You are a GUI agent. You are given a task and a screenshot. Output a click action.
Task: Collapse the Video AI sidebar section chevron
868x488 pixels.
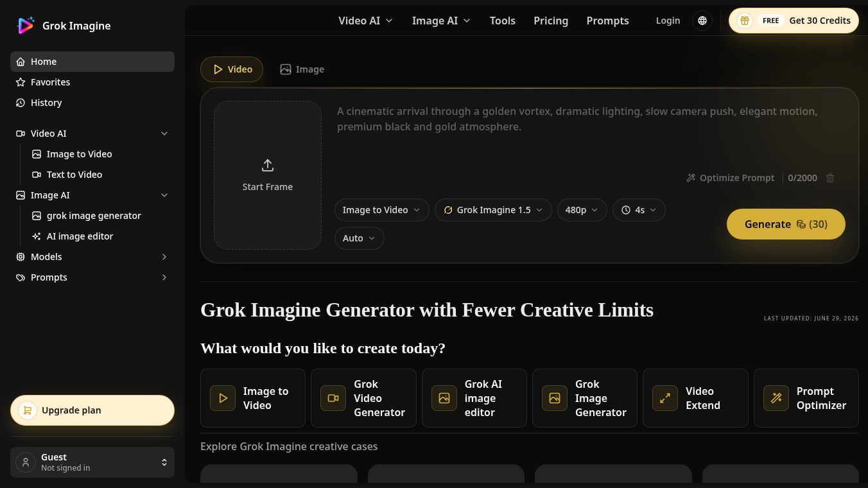click(x=164, y=134)
